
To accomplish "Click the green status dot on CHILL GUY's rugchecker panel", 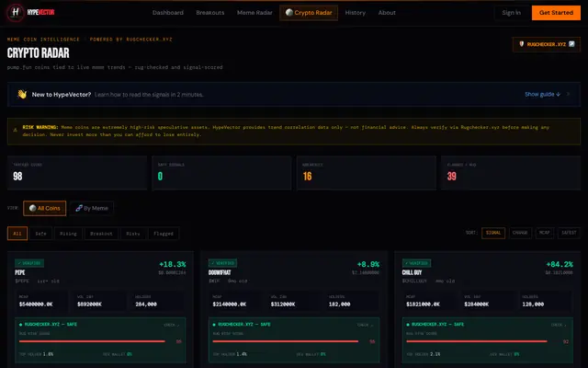I will point(408,325).
